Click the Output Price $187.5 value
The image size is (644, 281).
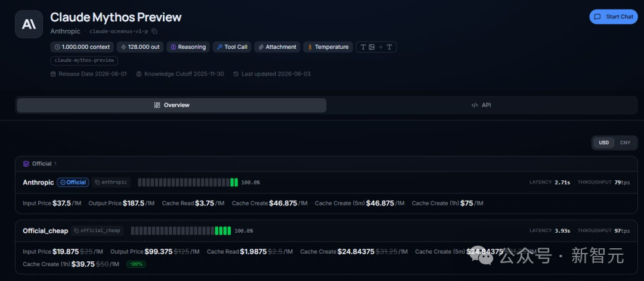134,203
